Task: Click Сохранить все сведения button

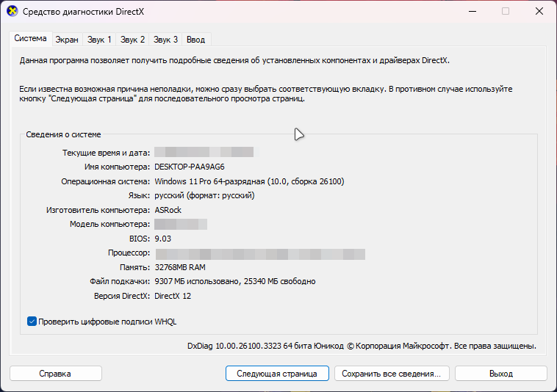Action: coord(392,374)
